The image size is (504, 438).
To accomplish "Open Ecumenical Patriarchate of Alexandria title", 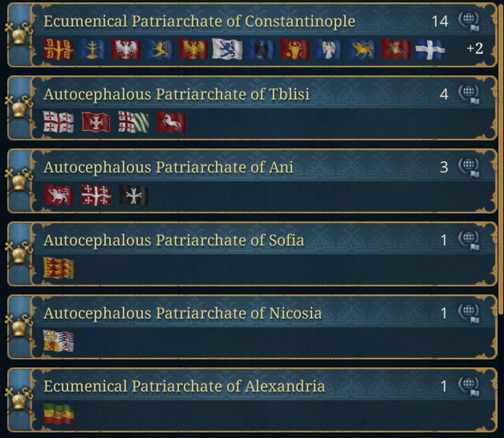I will [x=184, y=386].
